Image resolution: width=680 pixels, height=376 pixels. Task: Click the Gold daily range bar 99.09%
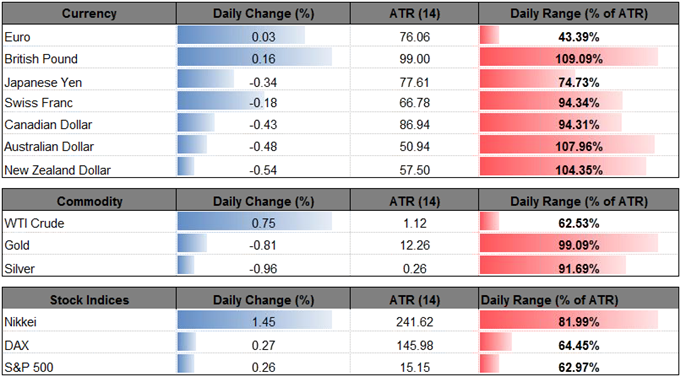pyautogui.click(x=569, y=245)
